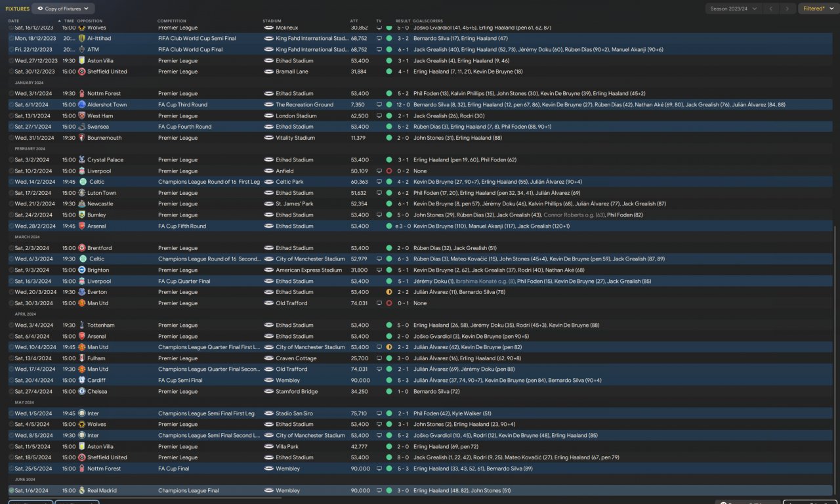Sort by the Goalscorers column header
This screenshot has height=504, width=840.
[x=428, y=21]
